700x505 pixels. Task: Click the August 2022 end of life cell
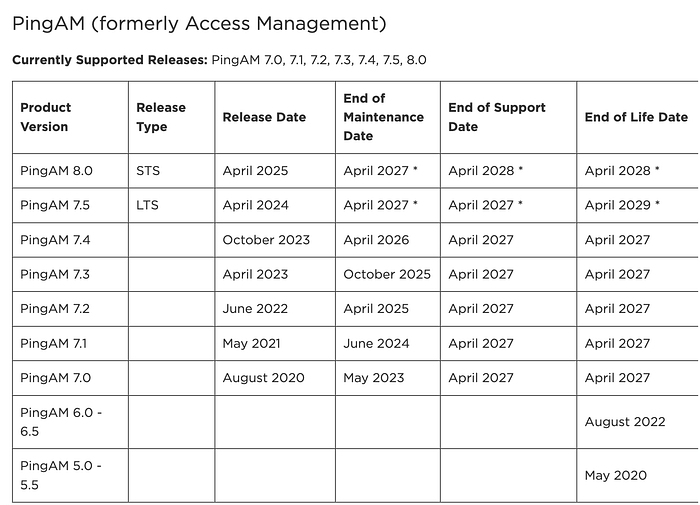tap(625, 422)
